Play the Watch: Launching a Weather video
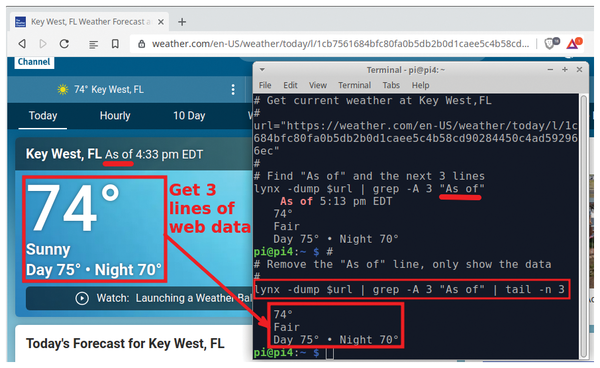 (82, 298)
